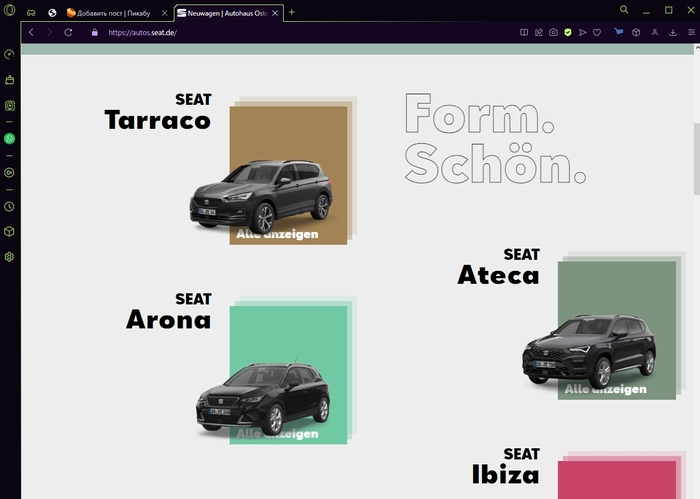Take a snapshot with camera icon
Image resolution: width=700 pixels, height=499 pixels.
(x=553, y=32)
